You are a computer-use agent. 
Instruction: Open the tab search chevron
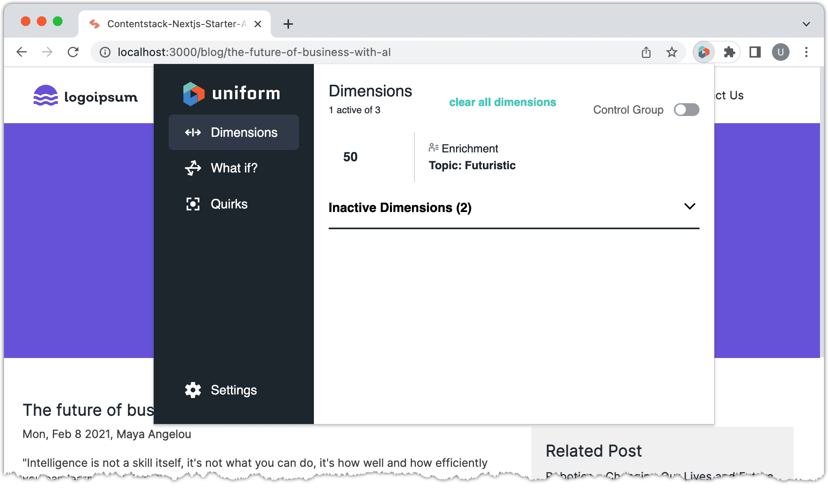pos(806,24)
